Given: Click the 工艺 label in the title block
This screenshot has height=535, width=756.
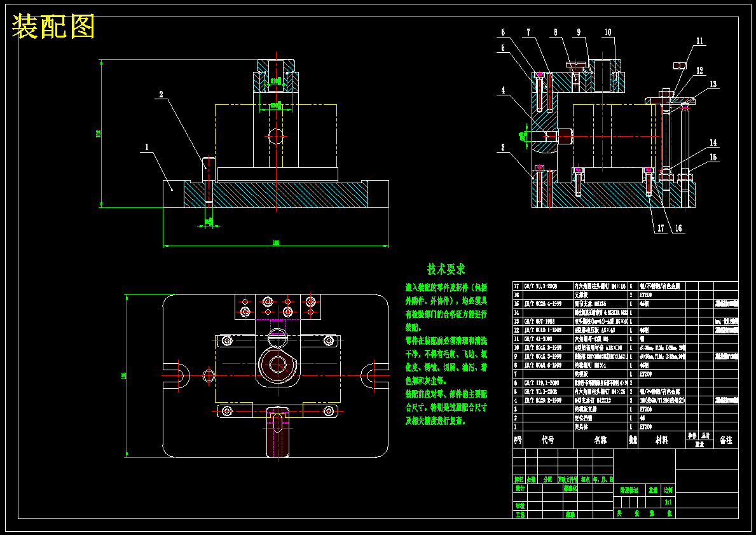Looking at the screenshot, I should (x=519, y=515).
